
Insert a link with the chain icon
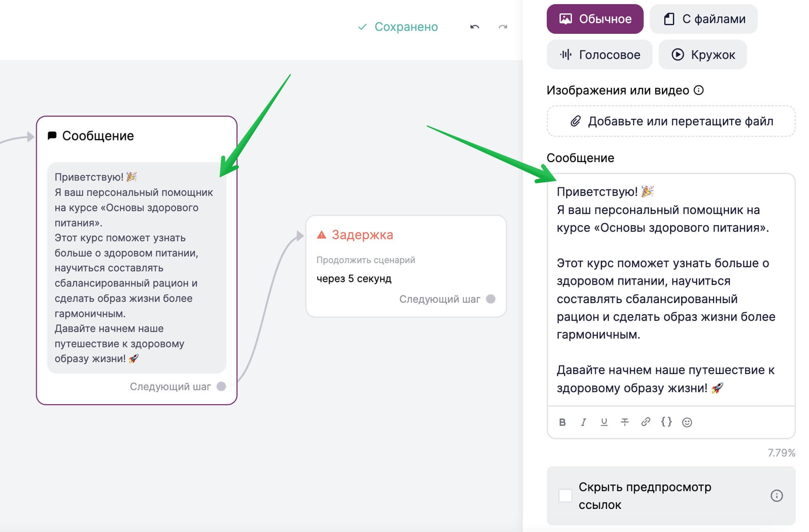pyautogui.click(x=646, y=421)
